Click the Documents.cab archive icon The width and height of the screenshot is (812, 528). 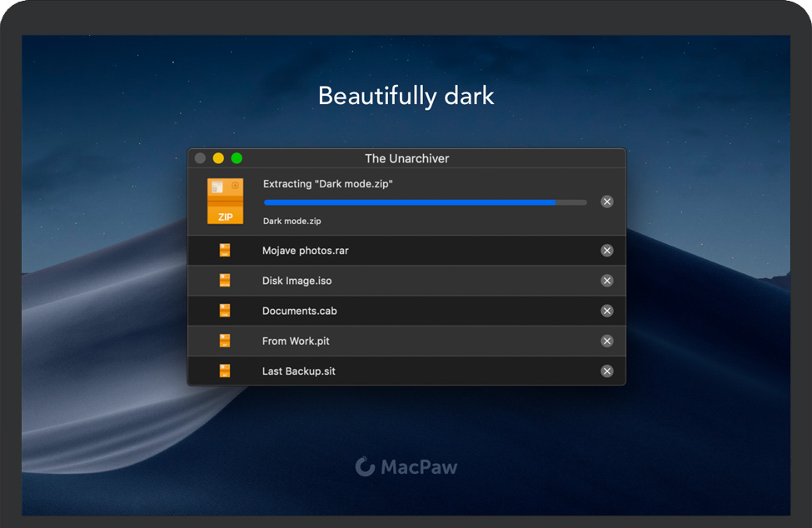point(225,311)
